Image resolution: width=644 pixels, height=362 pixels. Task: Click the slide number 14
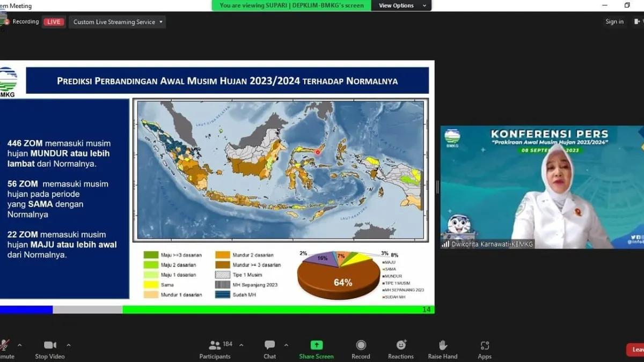pyautogui.click(x=427, y=309)
